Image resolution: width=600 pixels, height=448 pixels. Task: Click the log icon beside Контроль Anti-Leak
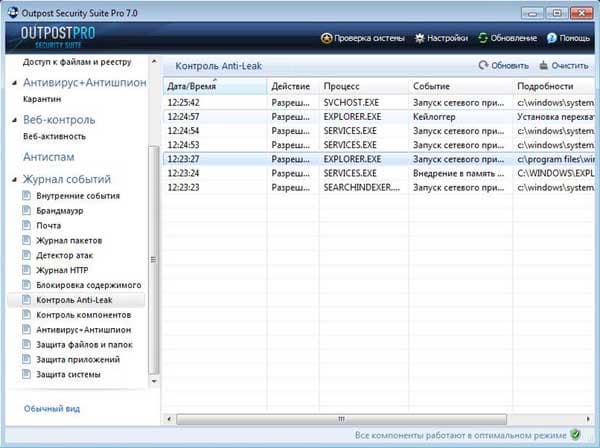pyautogui.click(x=26, y=300)
